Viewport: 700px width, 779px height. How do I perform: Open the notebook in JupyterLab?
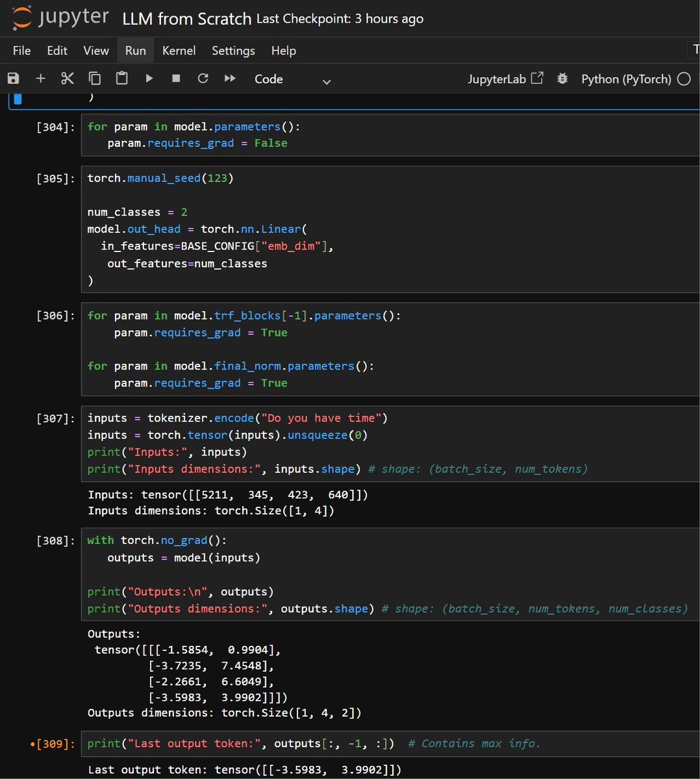coord(505,79)
